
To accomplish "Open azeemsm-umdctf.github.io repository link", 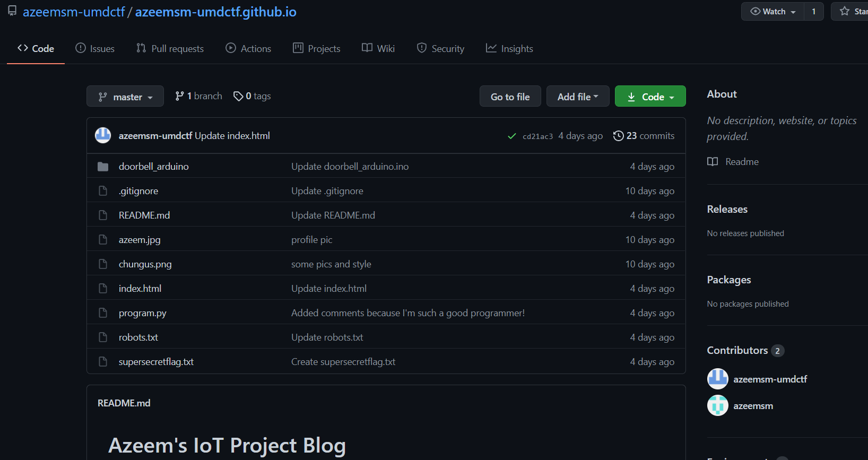I will pyautogui.click(x=216, y=12).
